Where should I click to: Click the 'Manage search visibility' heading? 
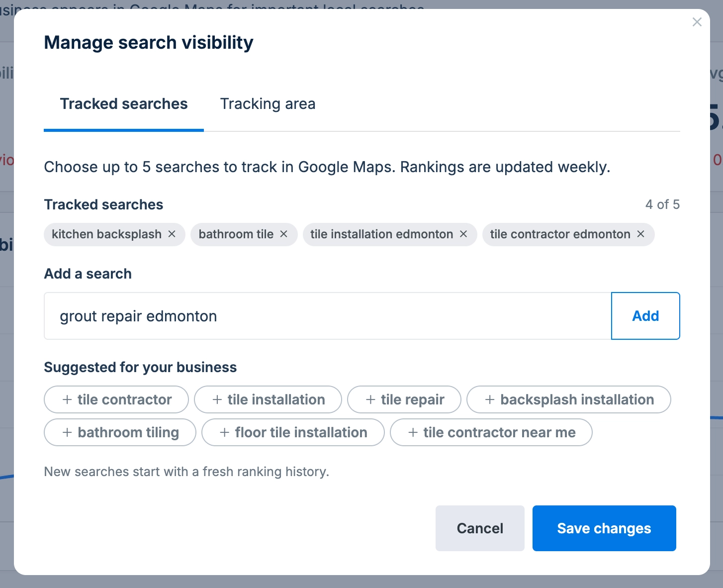coord(149,42)
